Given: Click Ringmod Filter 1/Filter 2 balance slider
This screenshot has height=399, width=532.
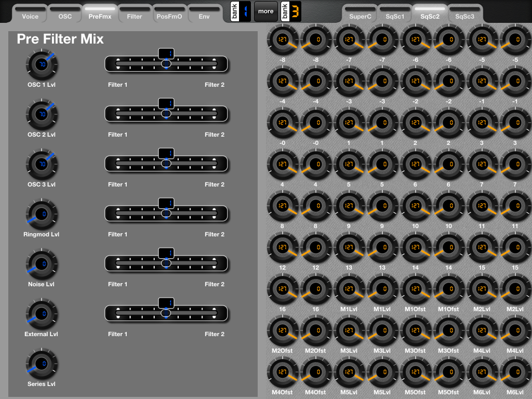Looking at the screenshot, I should point(166,214).
